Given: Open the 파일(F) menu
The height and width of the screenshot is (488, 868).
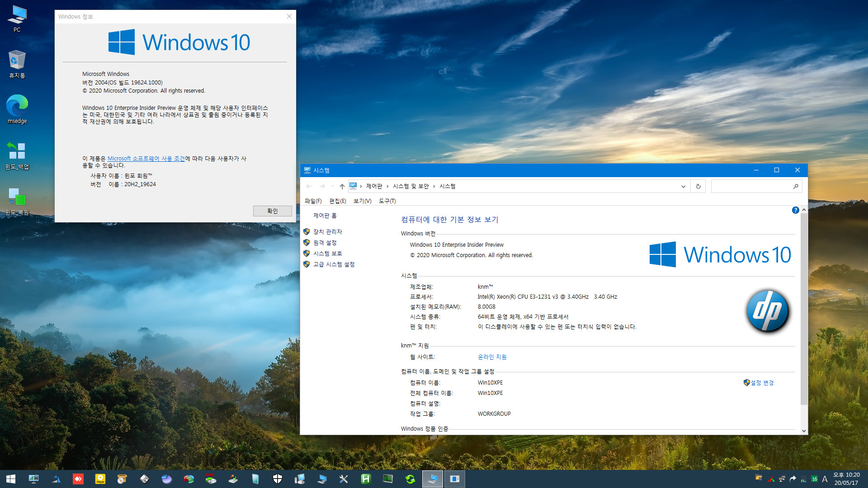Looking at the screenshot, I should (313, 201).
